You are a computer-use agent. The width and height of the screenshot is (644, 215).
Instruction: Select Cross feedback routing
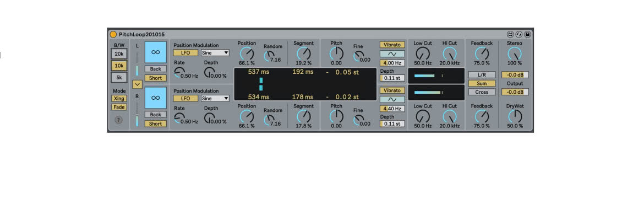click(482, 92)
